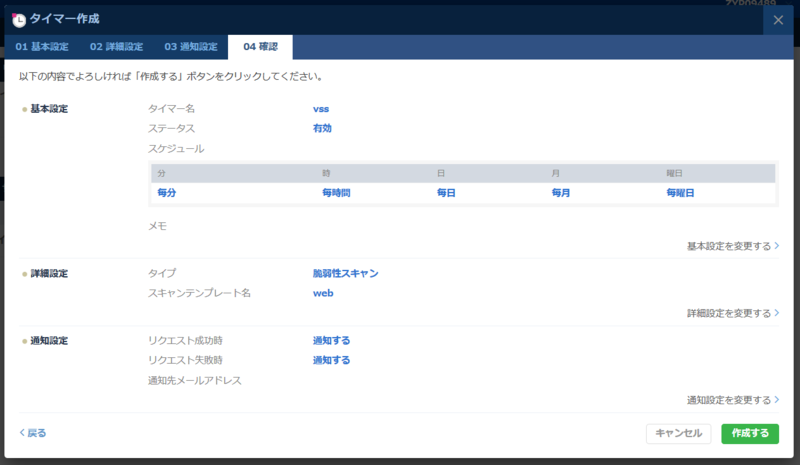The height and width of the screenshot is (465, 800).
Task: Click 通知する next to リクエスト失敗時
Action: (331, 360)
